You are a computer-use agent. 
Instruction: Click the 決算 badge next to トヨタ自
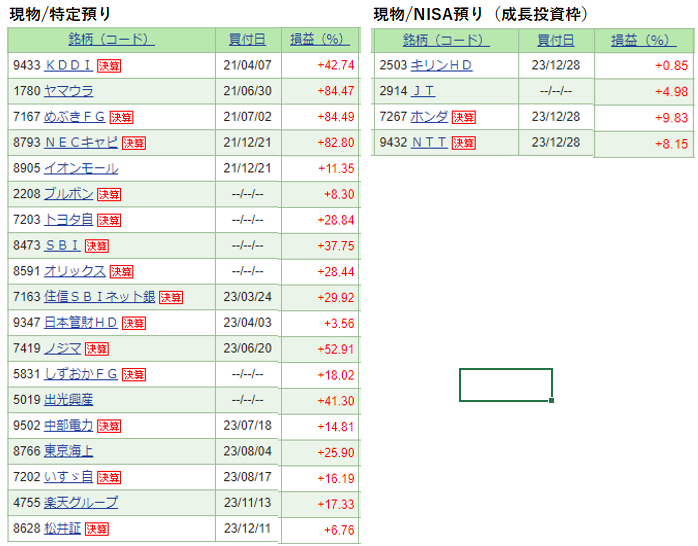coord(109,220)
